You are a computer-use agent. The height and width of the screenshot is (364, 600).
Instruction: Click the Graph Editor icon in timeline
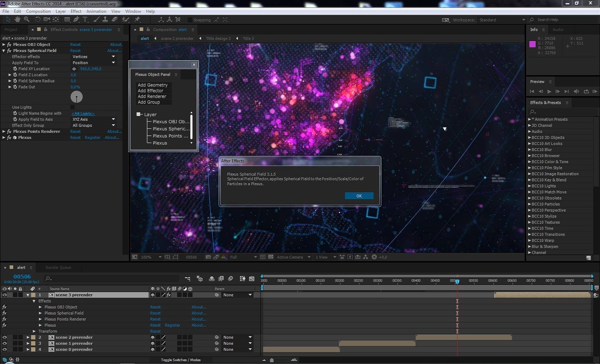coord(252,278)
